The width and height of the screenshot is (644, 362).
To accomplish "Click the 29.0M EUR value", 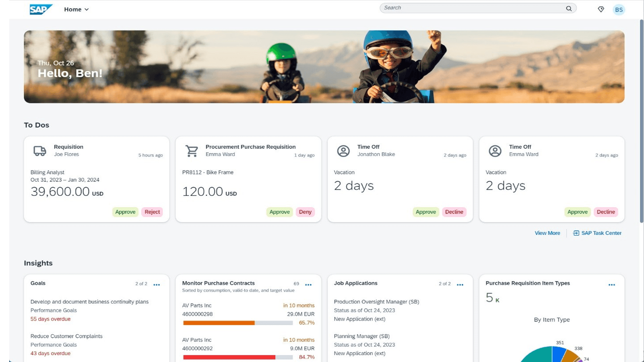I will click(301, 314).
